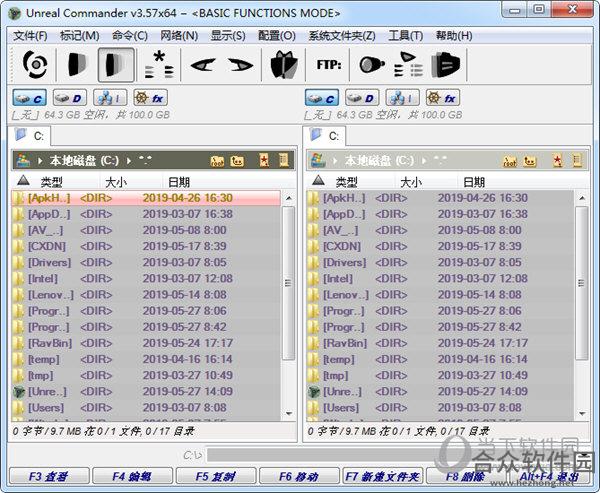Open history scroll icon in right path bar

[577, 161]
